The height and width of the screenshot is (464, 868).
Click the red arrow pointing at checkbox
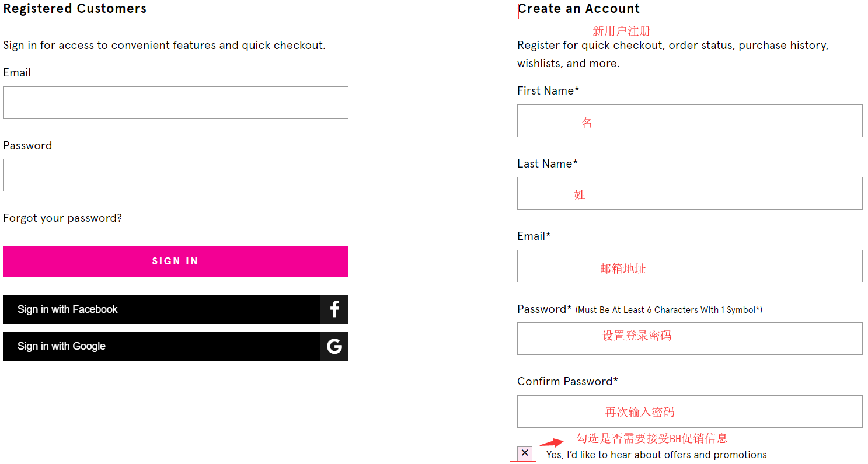click(551, 442)
